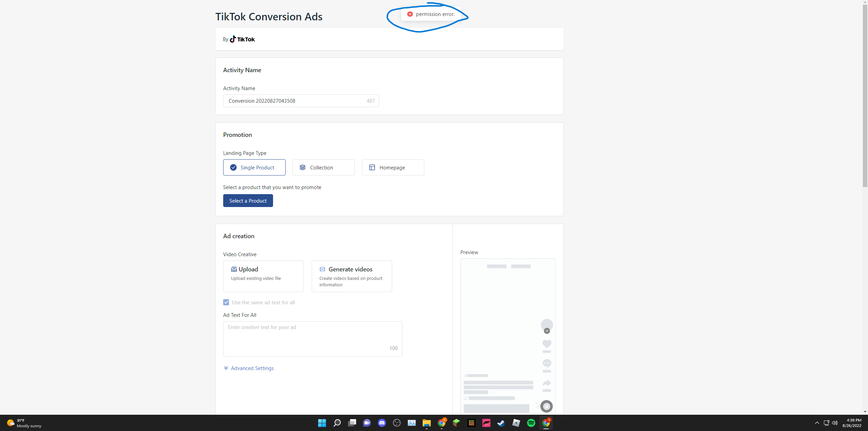Choose Homepage landing page type

(392, 167)
